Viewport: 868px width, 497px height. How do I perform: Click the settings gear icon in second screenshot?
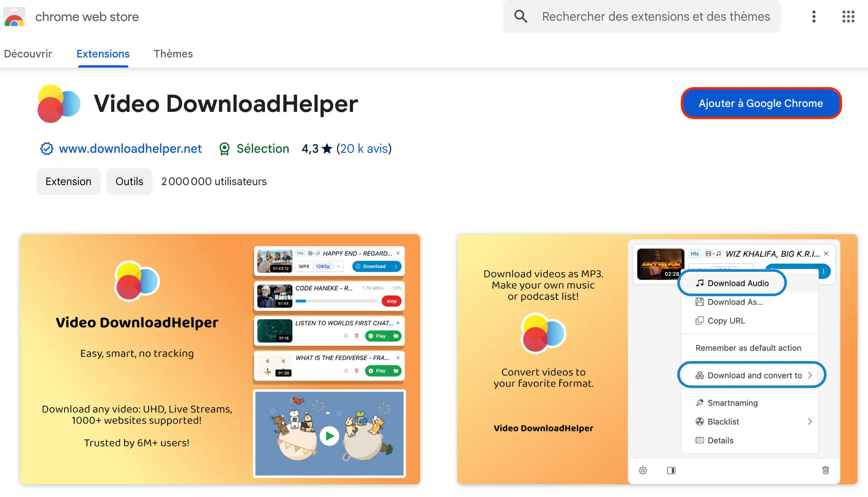click(x=643, y=470)
